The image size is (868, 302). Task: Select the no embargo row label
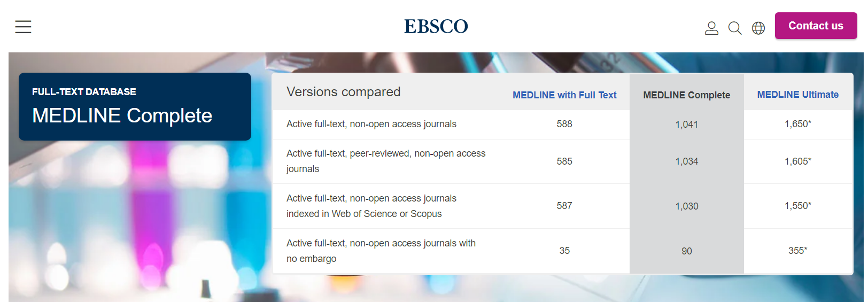point(381,251)
